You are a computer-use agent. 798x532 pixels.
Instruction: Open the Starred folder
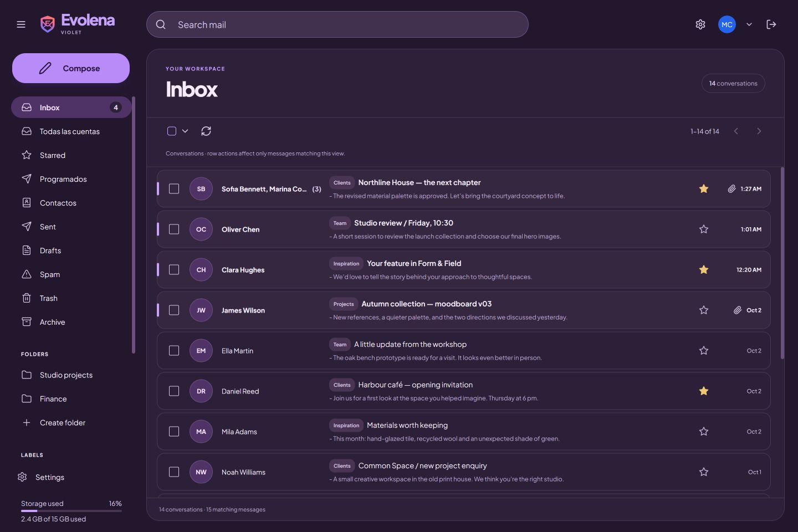coord(71,155)
